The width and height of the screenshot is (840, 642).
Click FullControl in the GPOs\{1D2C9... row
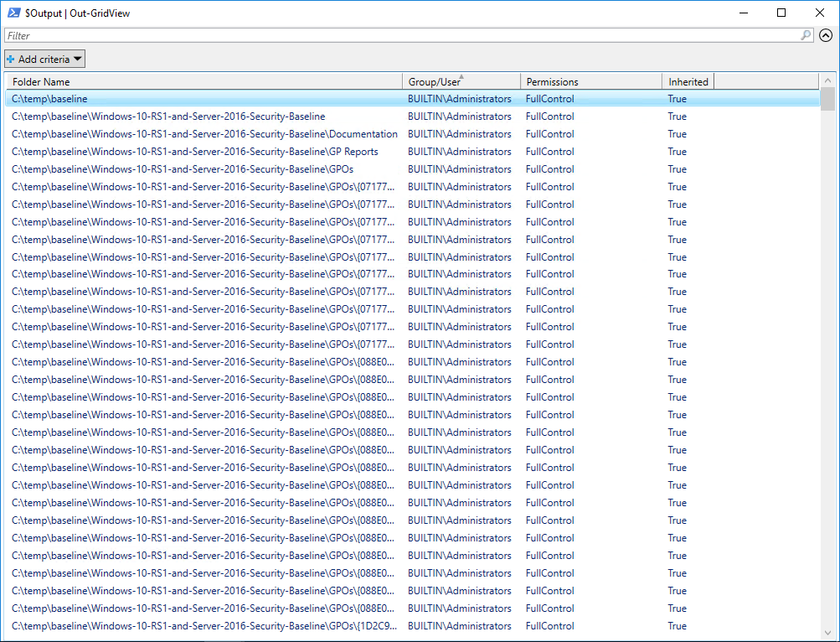coord(549,626)
